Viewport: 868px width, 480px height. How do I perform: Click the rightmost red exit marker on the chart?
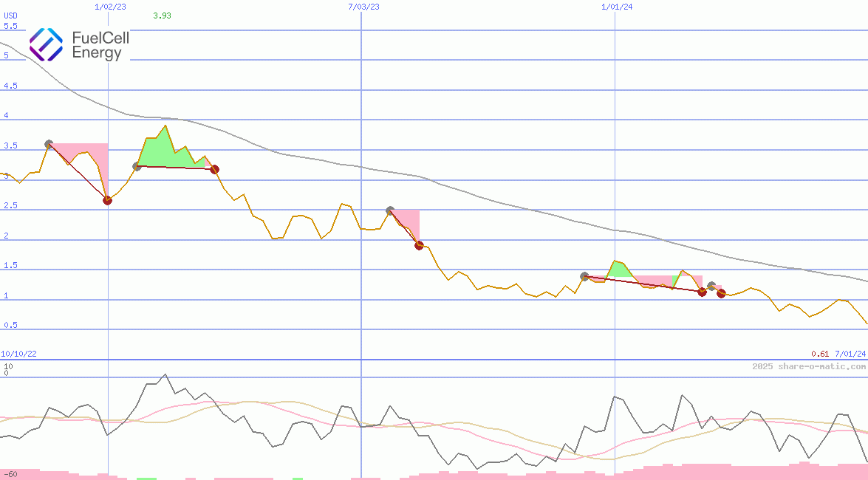721,293
